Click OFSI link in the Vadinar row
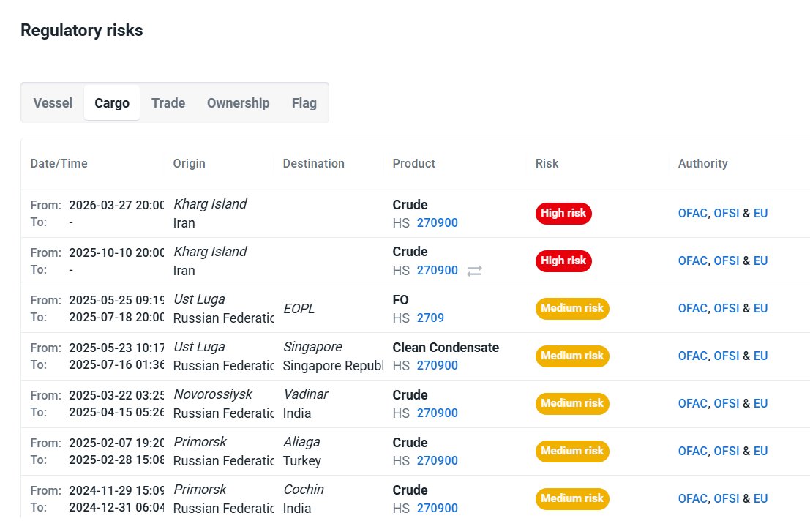810x532 pixels. (727, 403)
